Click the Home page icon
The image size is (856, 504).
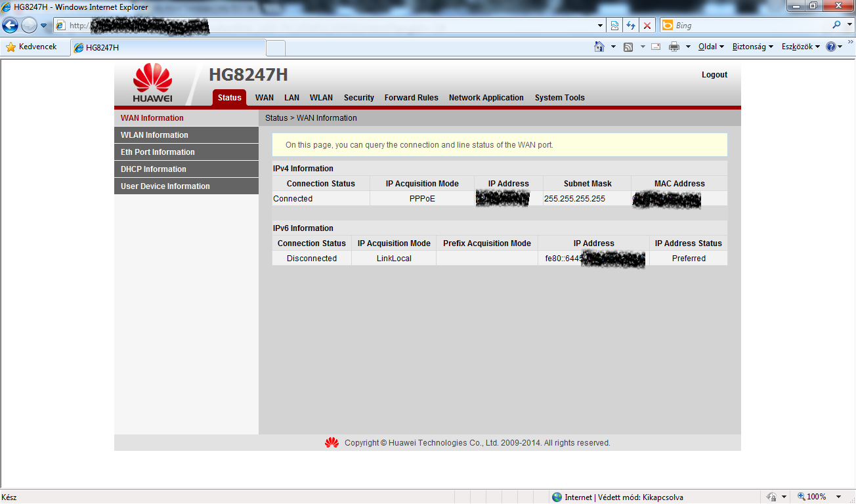pyautogui.click(x=599, y=47)
